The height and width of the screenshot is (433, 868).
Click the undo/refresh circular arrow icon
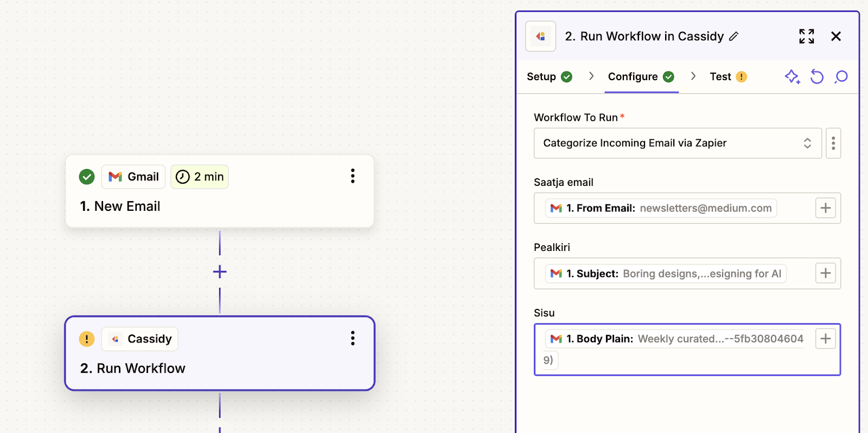pos(817,77)
